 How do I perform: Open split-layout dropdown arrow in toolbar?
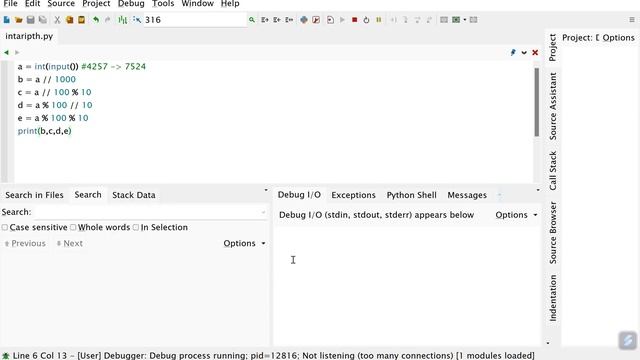[x=464, y=20]
